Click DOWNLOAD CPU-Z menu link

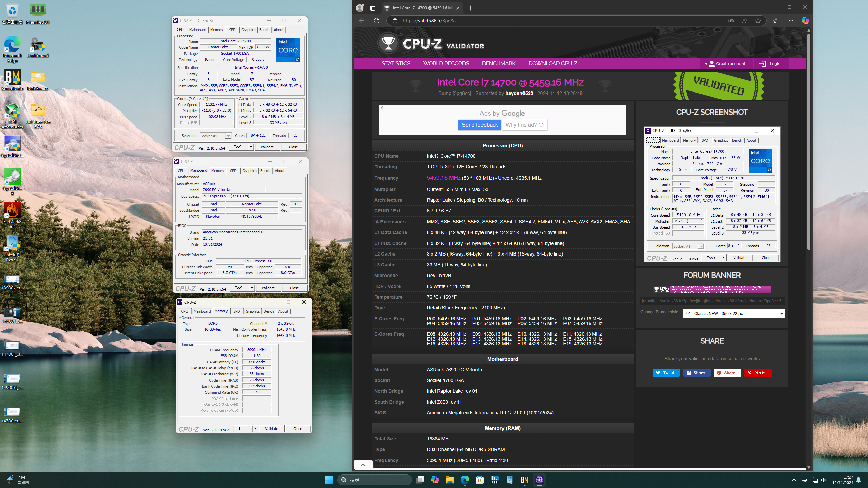pos(553,63)
